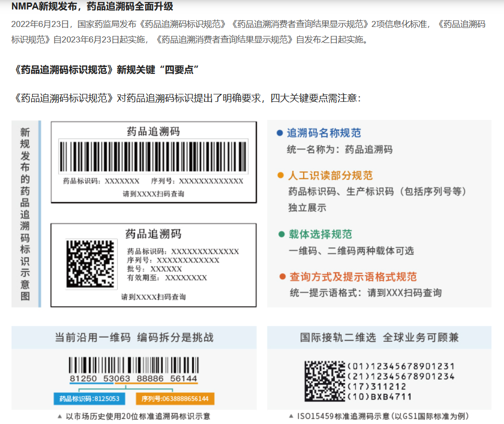Click the bold subheading "新规关键“四要点”"
The height and width of the screenshot is (424, 504).
tap(157, 69)
